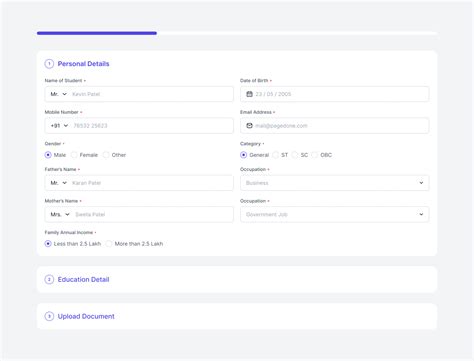The height and width of the screenshot is (361, 474).
Task: Click the Name of Student label
Action: click(63, 81)
